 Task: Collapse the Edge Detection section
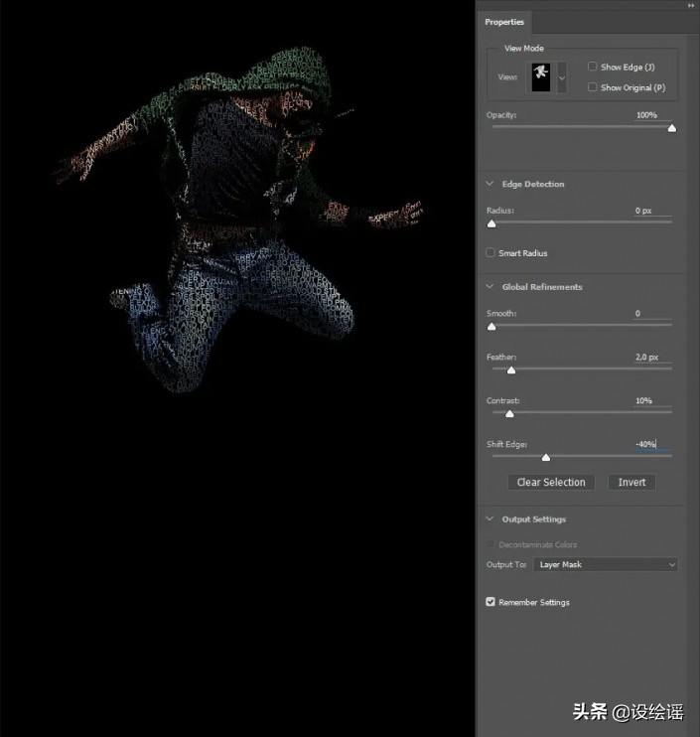point(490,184)
